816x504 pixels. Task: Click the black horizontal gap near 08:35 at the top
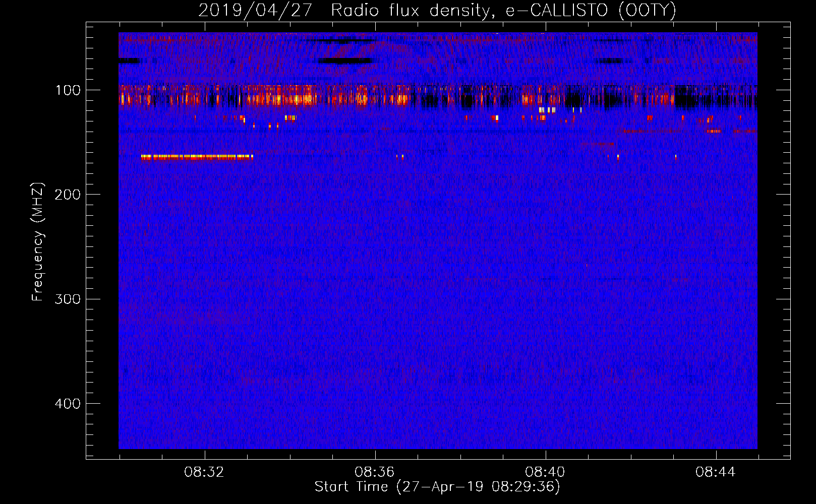coord(346,60)
